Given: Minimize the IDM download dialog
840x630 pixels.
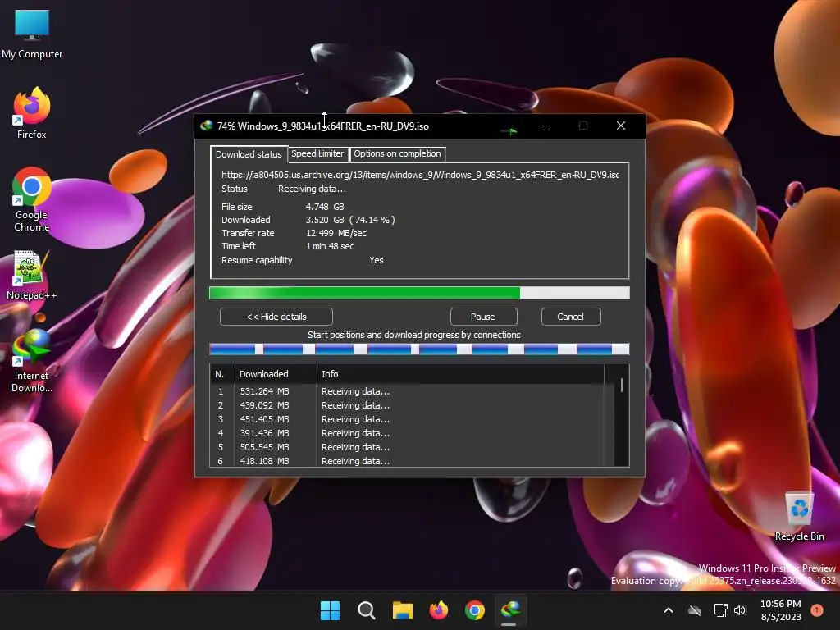Looking at the screenshot, I should pyautogui.click(x=546, y=126).
